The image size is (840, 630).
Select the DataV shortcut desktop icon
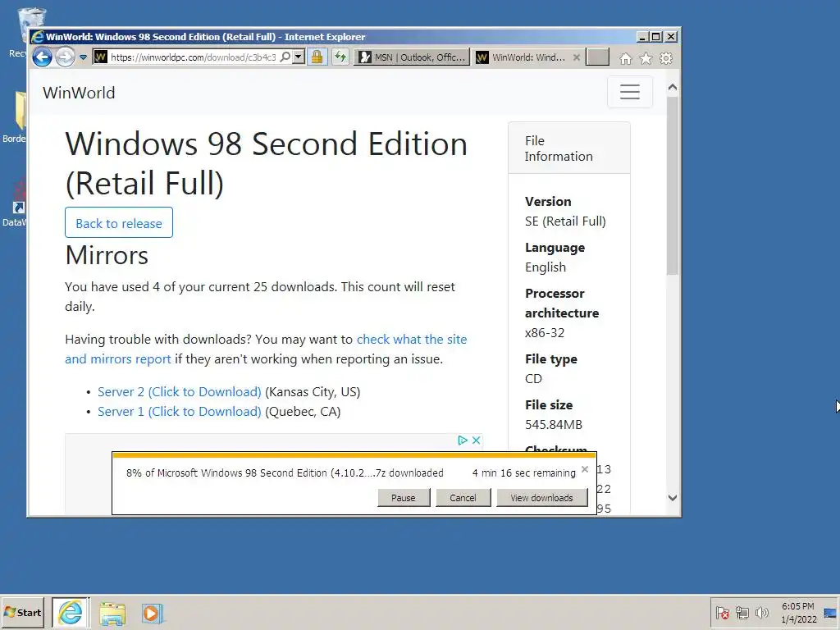(15, 203)
